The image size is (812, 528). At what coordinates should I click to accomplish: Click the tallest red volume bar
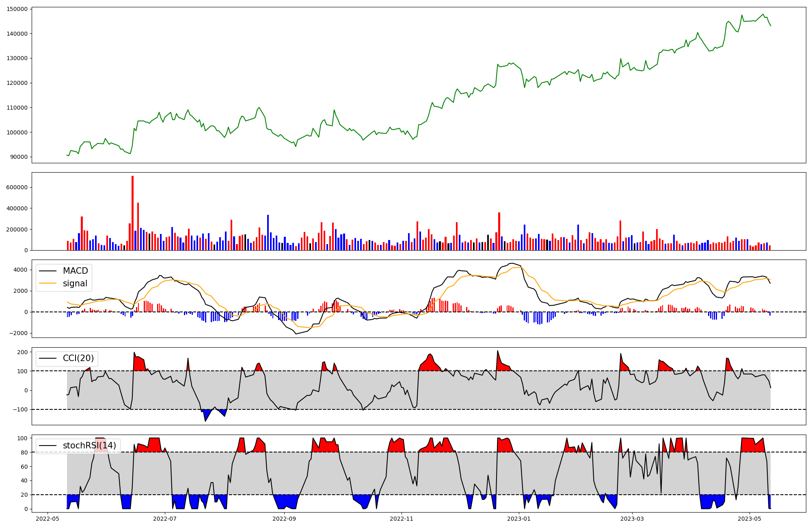(x=132, y=213)
